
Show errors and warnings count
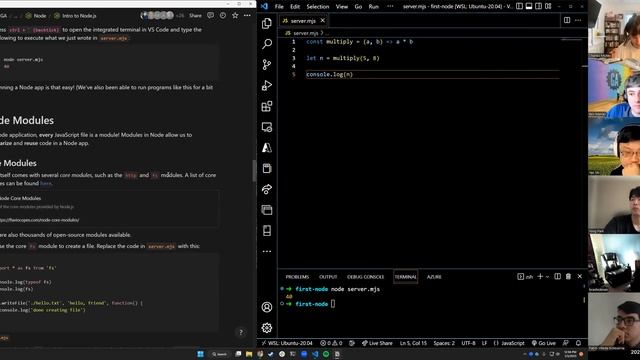click(x=331, y=343)
